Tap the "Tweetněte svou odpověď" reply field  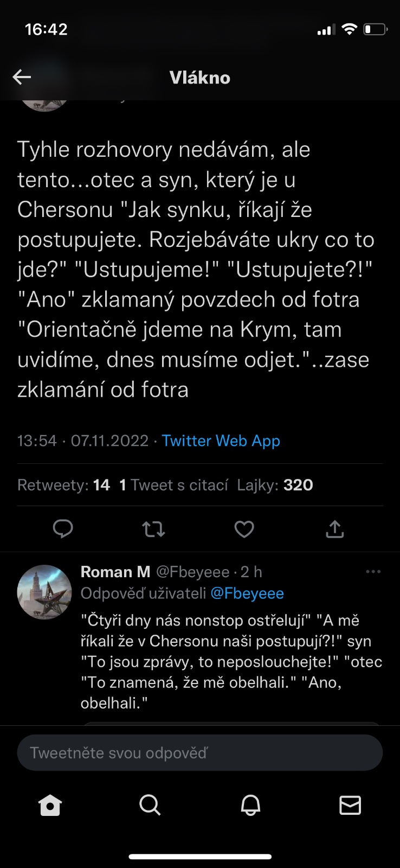tap(199, 752)
